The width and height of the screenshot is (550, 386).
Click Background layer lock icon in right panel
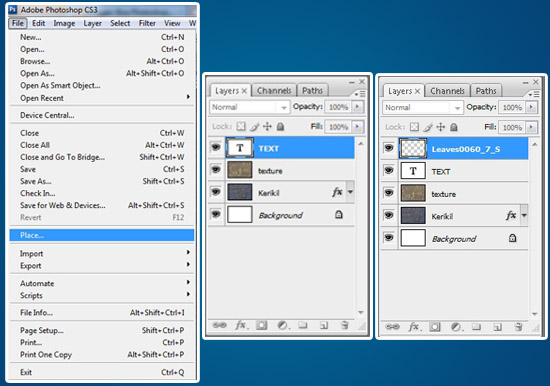pos(512,238)
